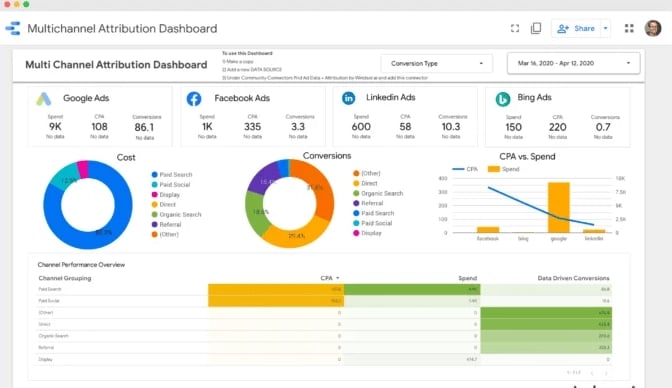The width and height of the screenshot is (672, 388).
Task: Click Display in Cost legend
Action: tap(165, 195)
